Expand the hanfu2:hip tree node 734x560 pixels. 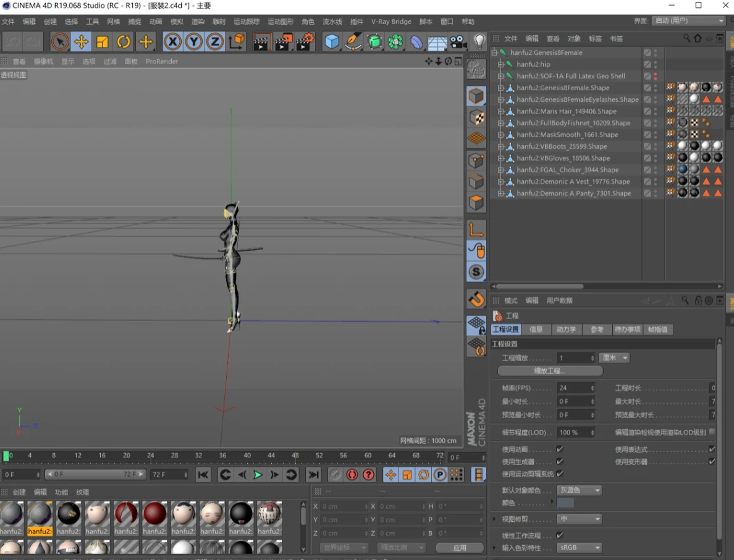click(x=501, y=64)
